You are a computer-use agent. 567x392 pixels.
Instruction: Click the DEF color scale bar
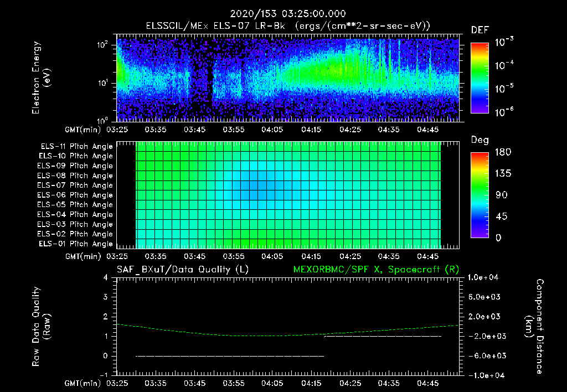480,78
